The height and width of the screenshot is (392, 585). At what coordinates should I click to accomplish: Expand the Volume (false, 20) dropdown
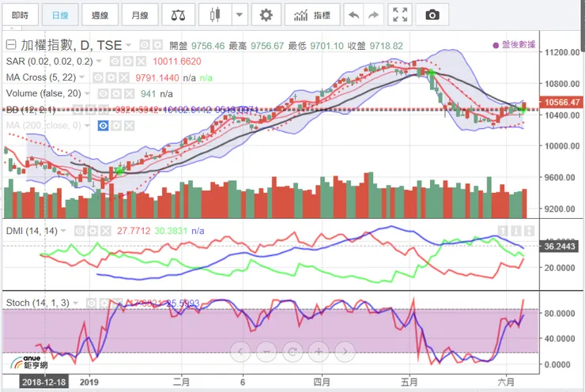coord(87,93)
